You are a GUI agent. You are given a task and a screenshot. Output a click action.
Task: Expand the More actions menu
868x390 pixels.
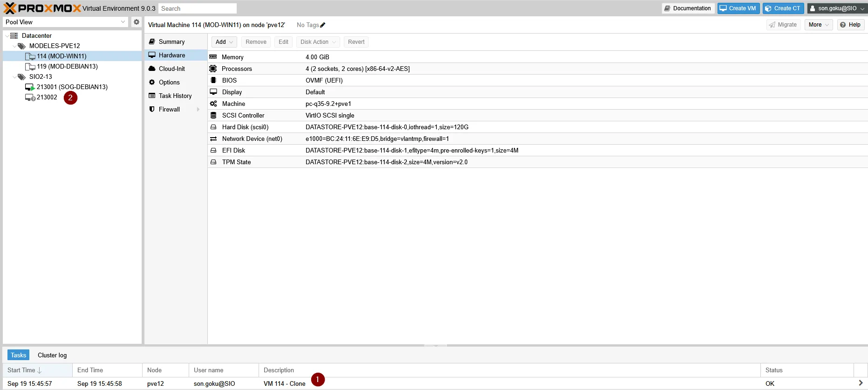pos(818,25)
